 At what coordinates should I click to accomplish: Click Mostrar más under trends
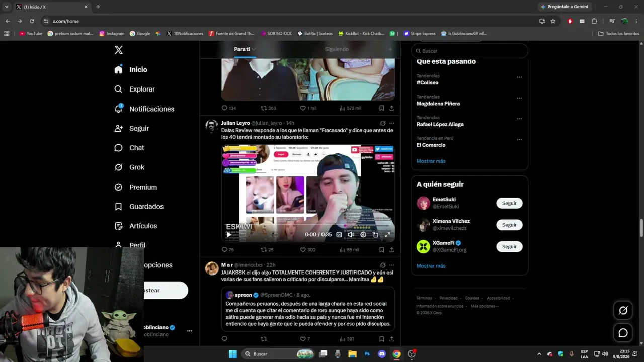431,161
